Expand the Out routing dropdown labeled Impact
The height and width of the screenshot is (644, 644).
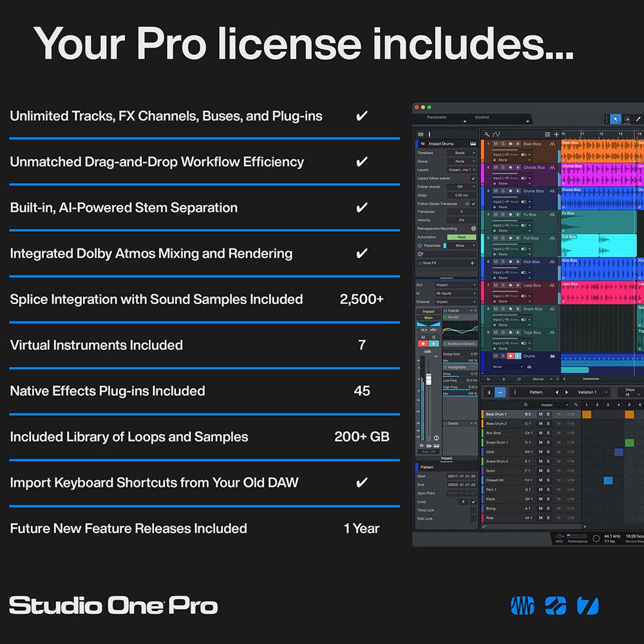(x=455, y=285)
